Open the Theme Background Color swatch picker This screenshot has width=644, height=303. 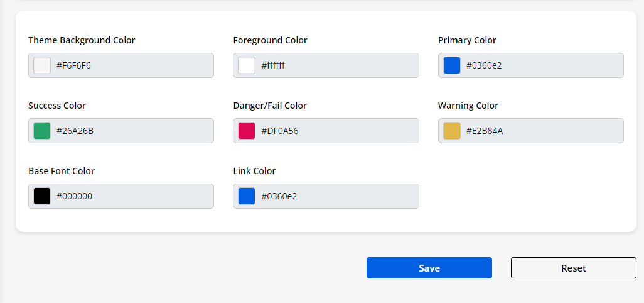click(x=42, y=65)
